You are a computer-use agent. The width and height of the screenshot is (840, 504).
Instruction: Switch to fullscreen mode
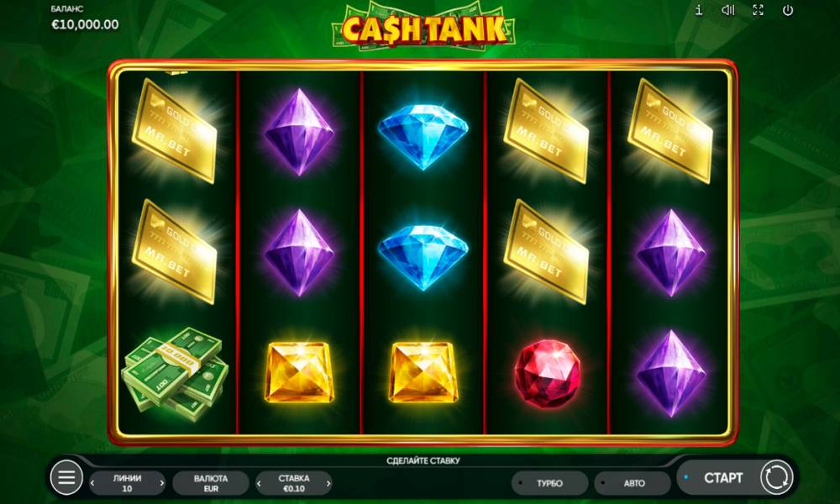pos(758,10)
